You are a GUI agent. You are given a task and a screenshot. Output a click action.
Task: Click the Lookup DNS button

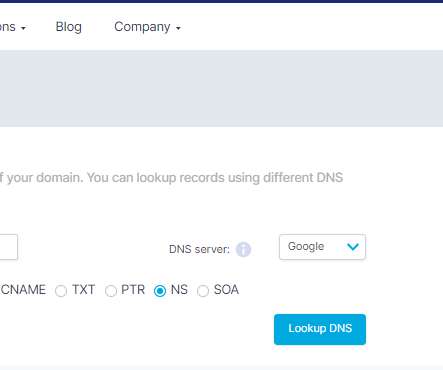coord(320,329)
